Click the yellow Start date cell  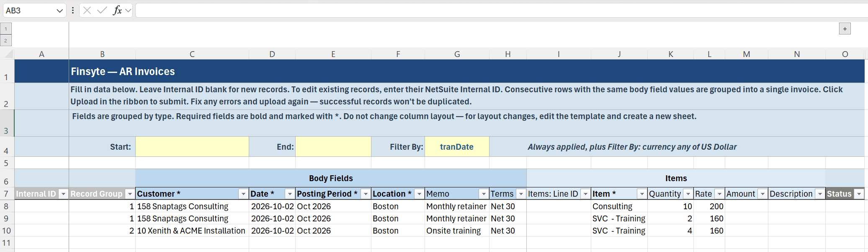192,147
